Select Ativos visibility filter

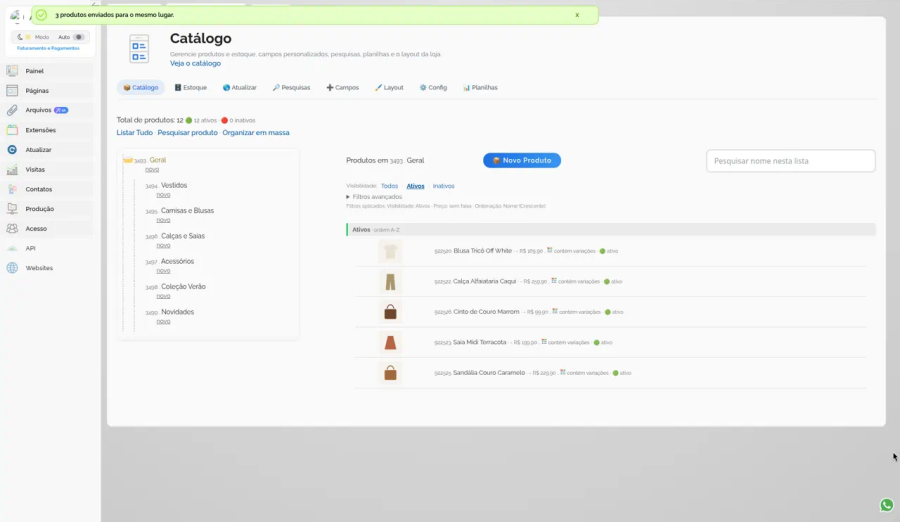(415, 186)
